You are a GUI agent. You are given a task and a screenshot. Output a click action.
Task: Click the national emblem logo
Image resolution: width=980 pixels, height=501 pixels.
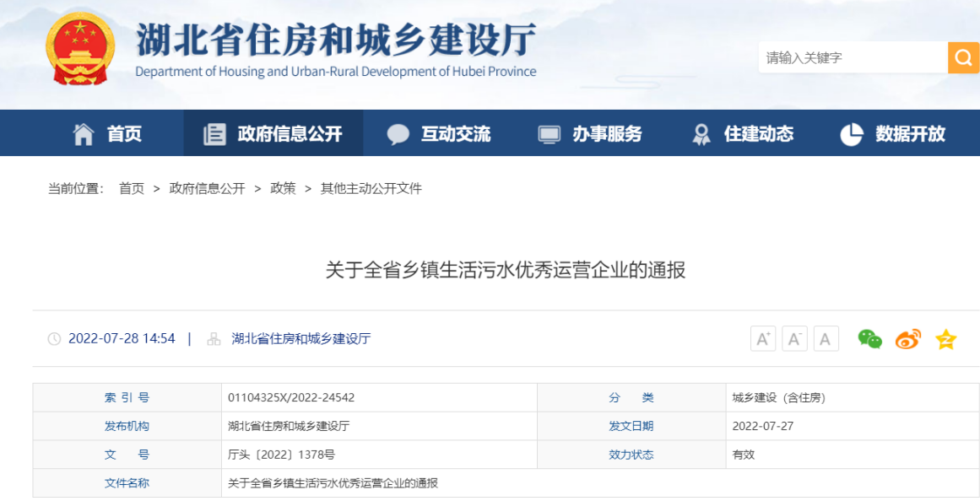coord(80,48)
